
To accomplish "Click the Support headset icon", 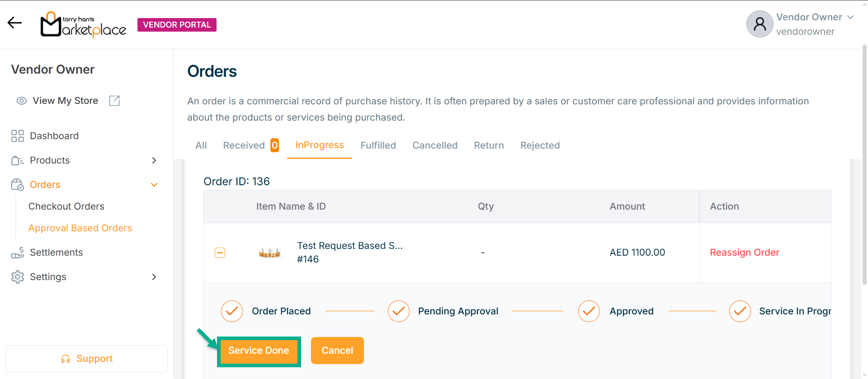I will click(x=66, y=359).
